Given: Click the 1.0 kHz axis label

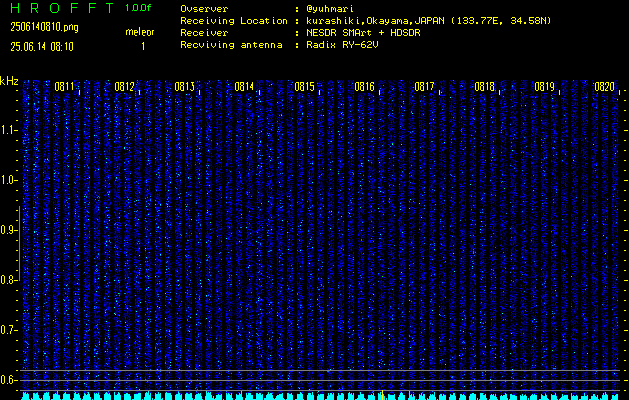Looking at the screenshot, I should pos(9,180).
